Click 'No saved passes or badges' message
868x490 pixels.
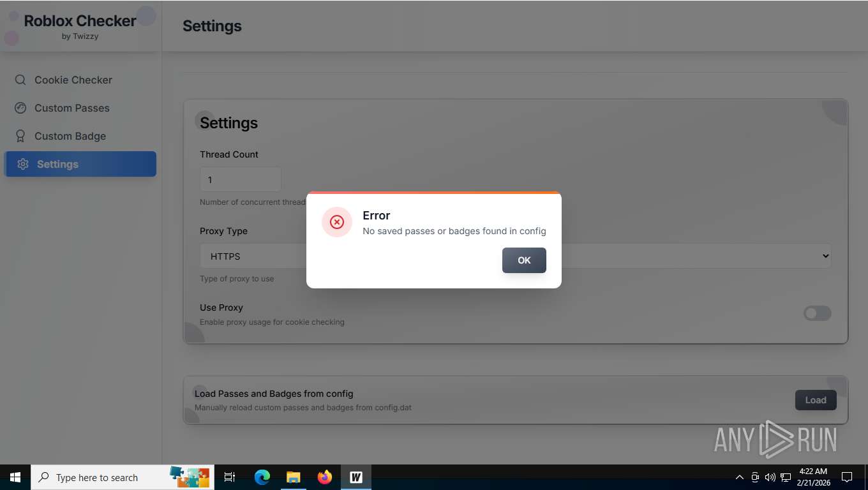coord(454,231)
